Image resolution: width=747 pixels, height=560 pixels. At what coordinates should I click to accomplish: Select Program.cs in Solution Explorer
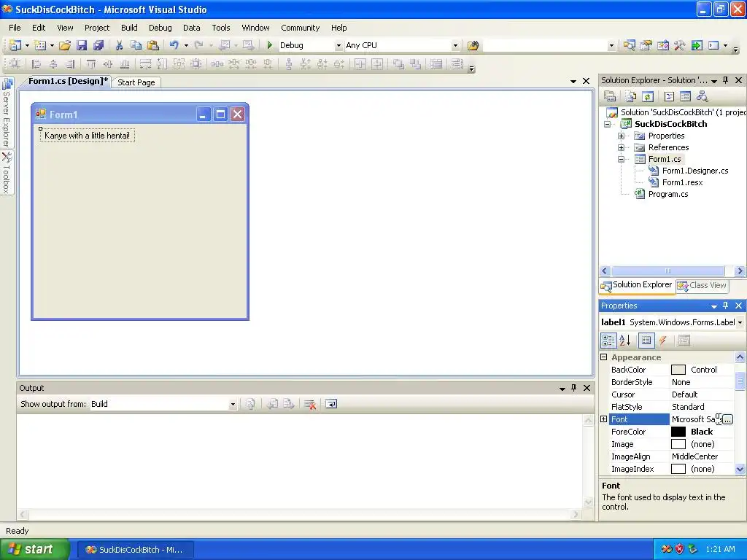coord(668,194)
